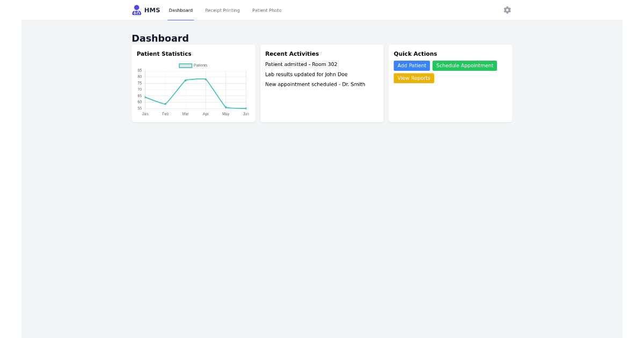This screenshot has height=338, width=644.
Task: Open View Reports
Action: tap(414, 78)
